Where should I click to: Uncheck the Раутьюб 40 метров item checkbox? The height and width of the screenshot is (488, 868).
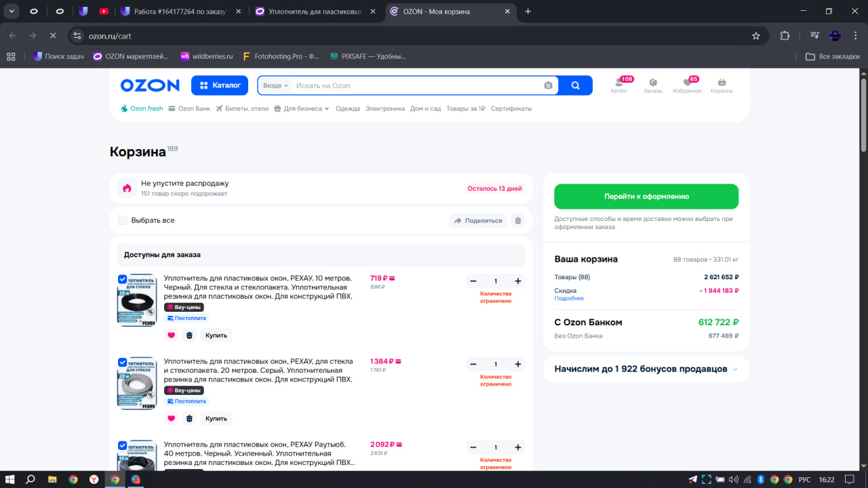(122, 445)
